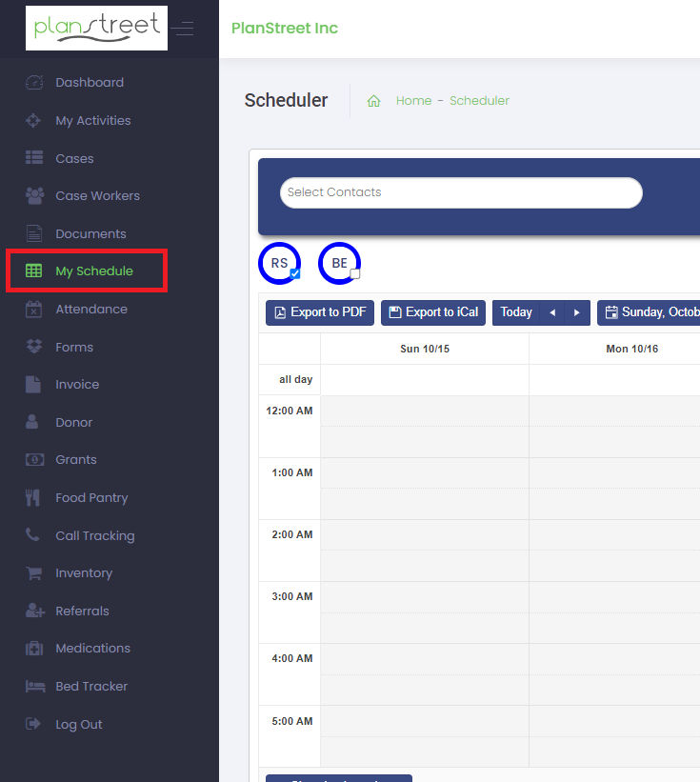Click the 5:00 AM Monday time slot

tap(614, 721)
